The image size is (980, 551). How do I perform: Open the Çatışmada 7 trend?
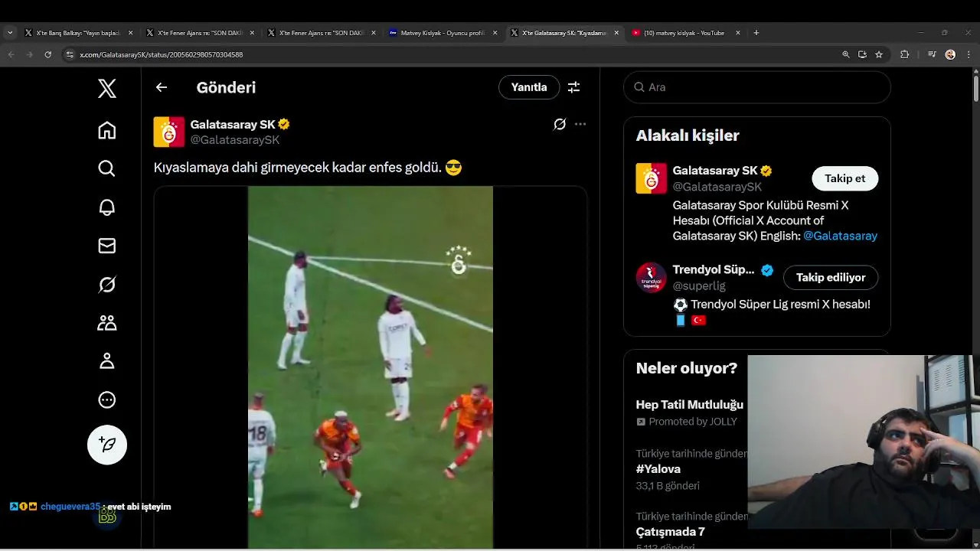click(671, 532)
